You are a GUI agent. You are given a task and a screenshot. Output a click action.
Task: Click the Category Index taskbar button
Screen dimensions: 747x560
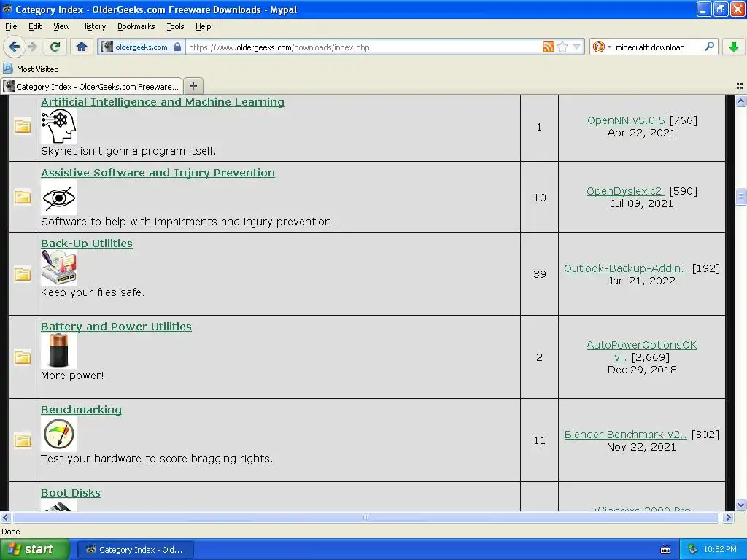(x=135, y=550)
